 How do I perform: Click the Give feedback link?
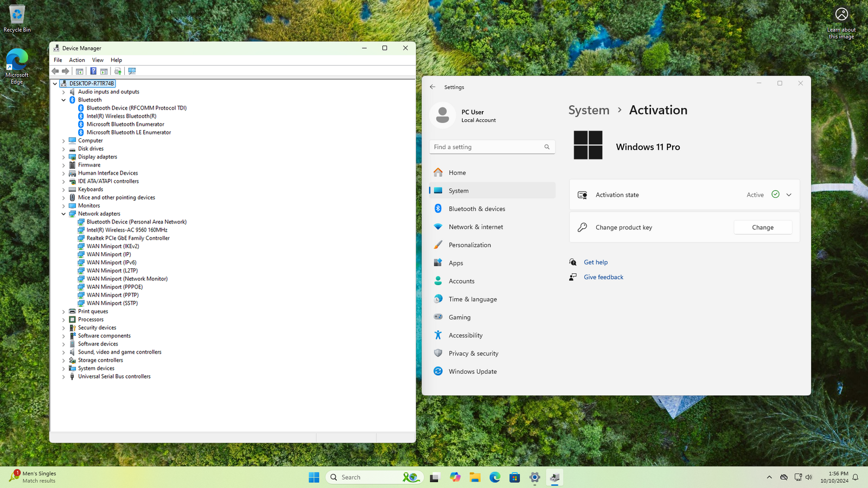point(603,277)
